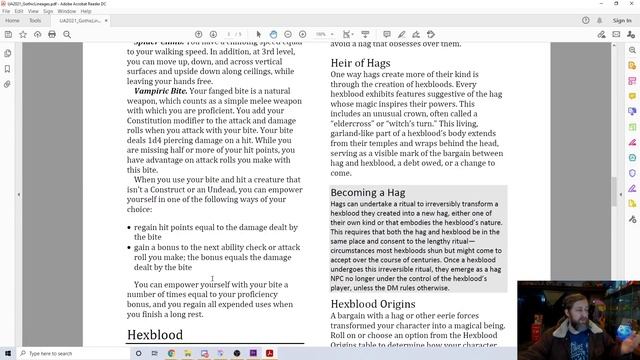Collapse the right tools pane arrow

coord(620,195)
